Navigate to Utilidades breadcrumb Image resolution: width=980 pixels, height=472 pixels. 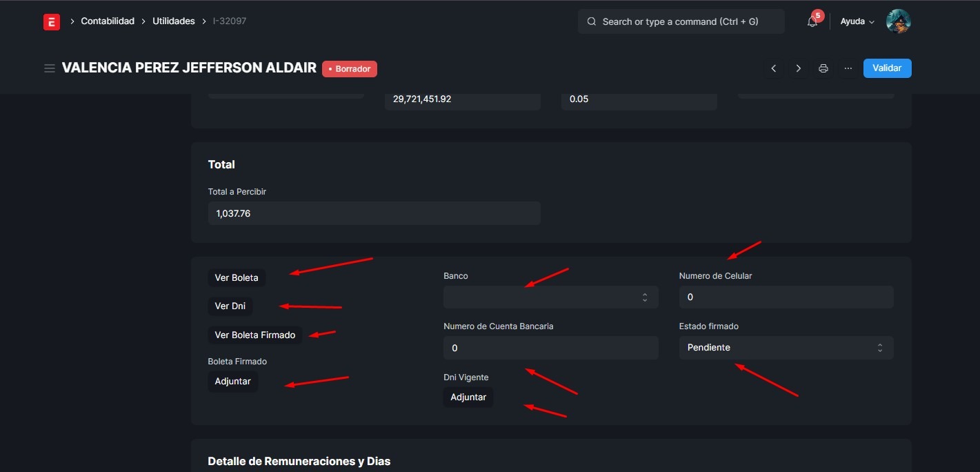click(x=174, y=21)
